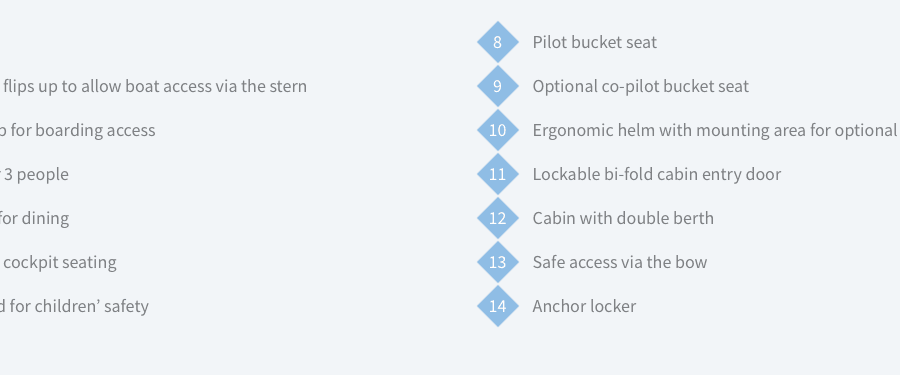Click Cabin with double berth label

click(x=623, y=218)
